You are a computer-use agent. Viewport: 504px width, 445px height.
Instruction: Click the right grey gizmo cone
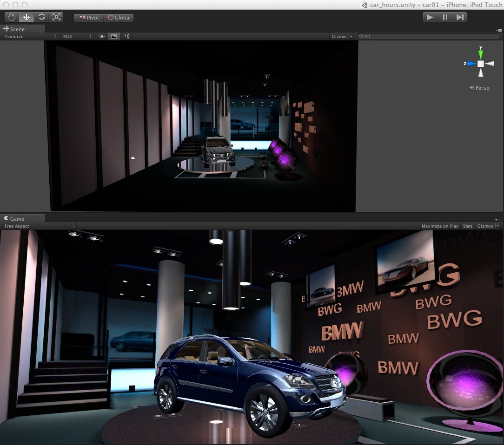click(x=490, y=64)
